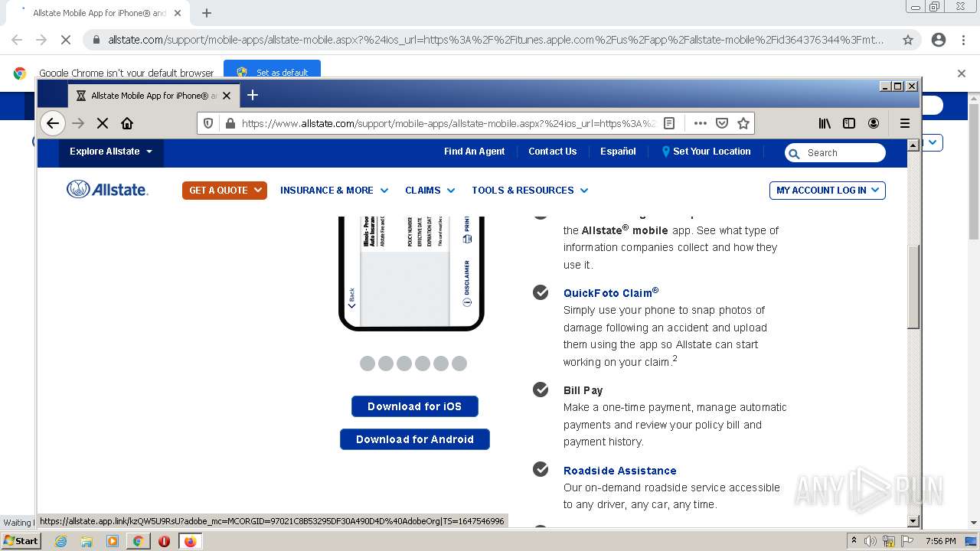
Task: Bookmark page star in Chrome address bar
Action: 908,40
